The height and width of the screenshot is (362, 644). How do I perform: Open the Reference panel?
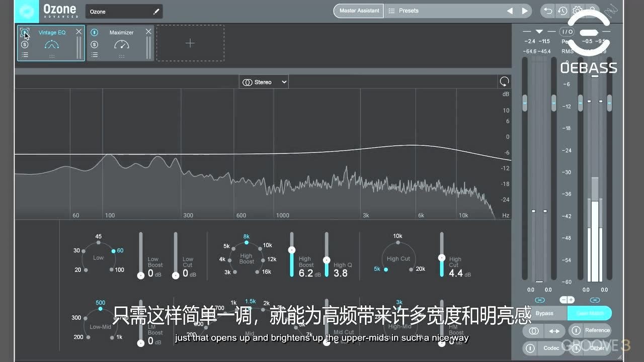pyautogui.click(x=597, y=330)
